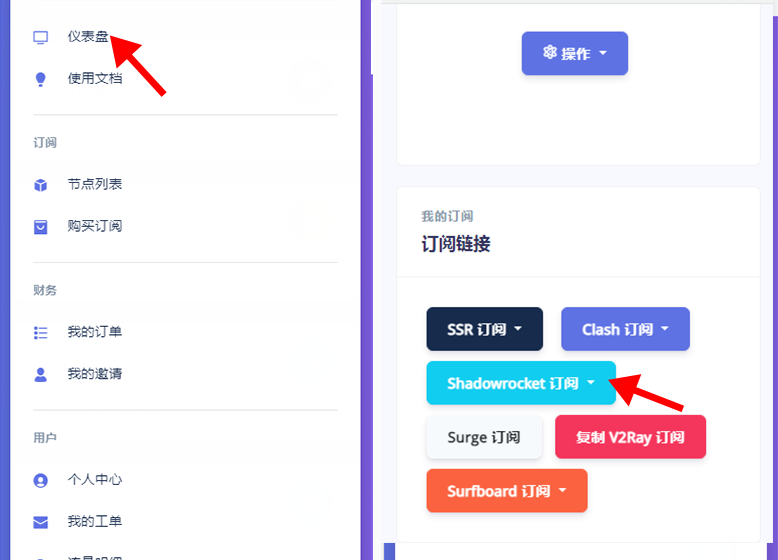The width and height of the screenshot is (778, 560).
Task: Click the shopping bag icon for 购买订阅
Action: click(41, 227)
